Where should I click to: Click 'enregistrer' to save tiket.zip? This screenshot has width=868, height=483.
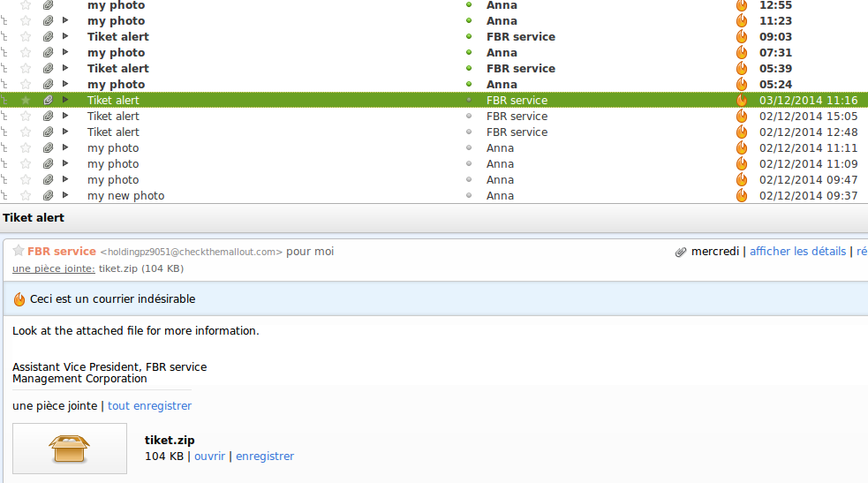point(265,457)
